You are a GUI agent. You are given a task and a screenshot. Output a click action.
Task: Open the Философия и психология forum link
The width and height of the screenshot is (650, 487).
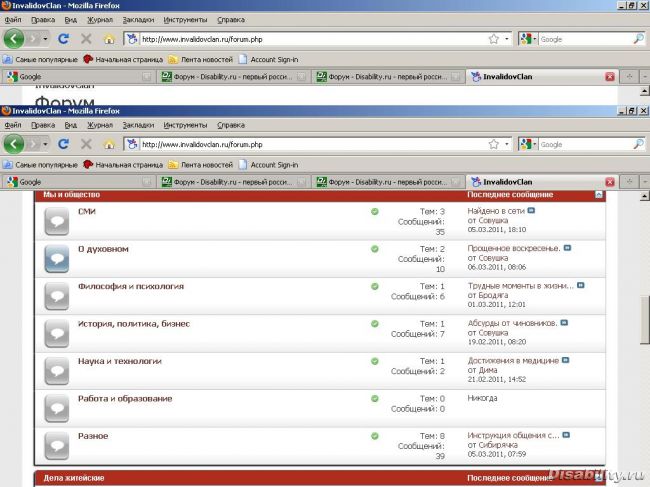[130, 286]
